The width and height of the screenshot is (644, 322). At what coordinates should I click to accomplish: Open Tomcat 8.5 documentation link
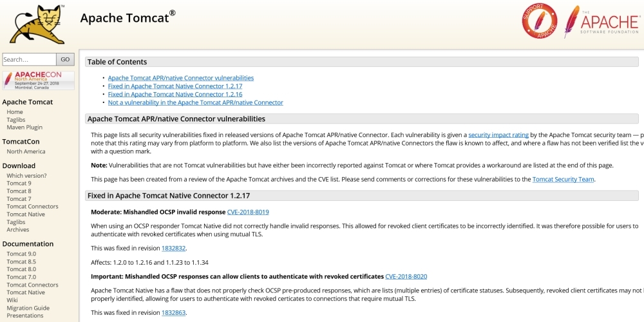(21, 261)
